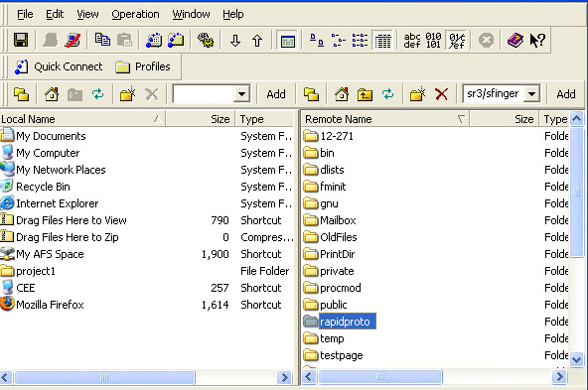This screenshot has width=588, height=390.
Task: Open the Edit menu
Action: tap(55, 14)
